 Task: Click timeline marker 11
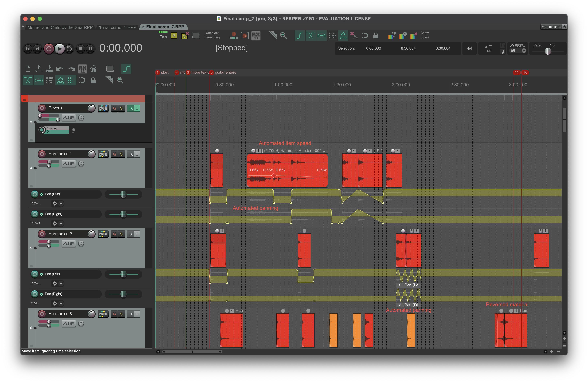pos(516,72)
